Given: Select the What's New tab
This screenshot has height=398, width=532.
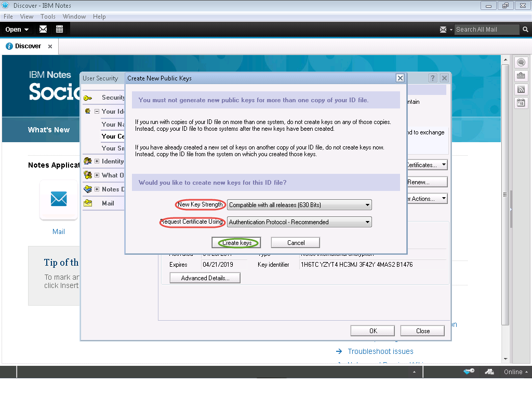Looking at the screenshot, I should coord(49,130).
